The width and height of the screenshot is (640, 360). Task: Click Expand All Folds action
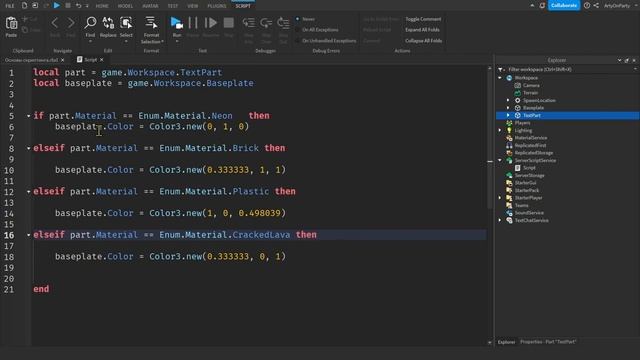coord(422,30)
